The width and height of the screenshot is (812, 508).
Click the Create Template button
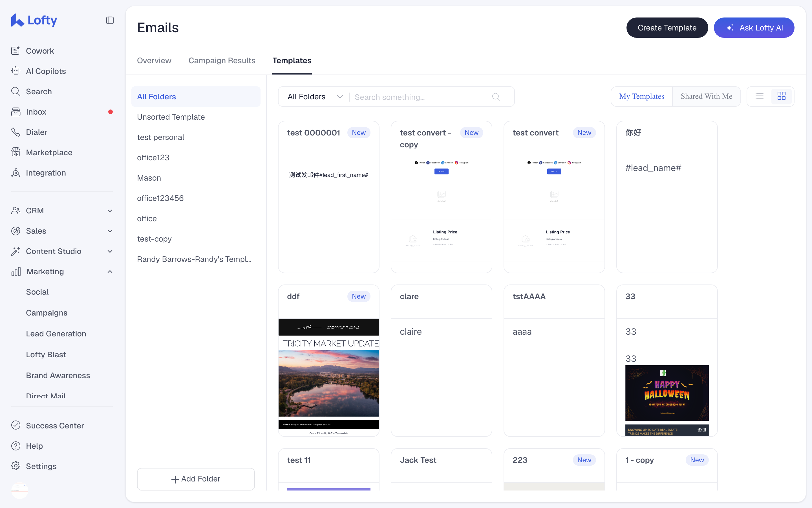(x=667, y=28)
